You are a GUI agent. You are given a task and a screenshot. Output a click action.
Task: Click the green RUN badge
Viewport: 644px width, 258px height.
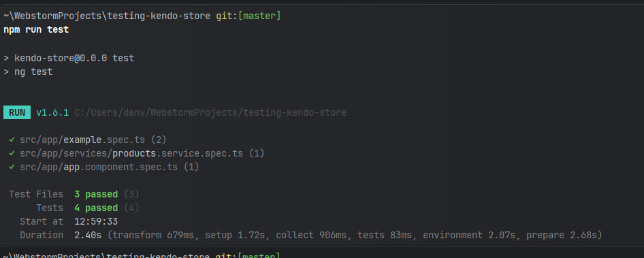point(17,112)
